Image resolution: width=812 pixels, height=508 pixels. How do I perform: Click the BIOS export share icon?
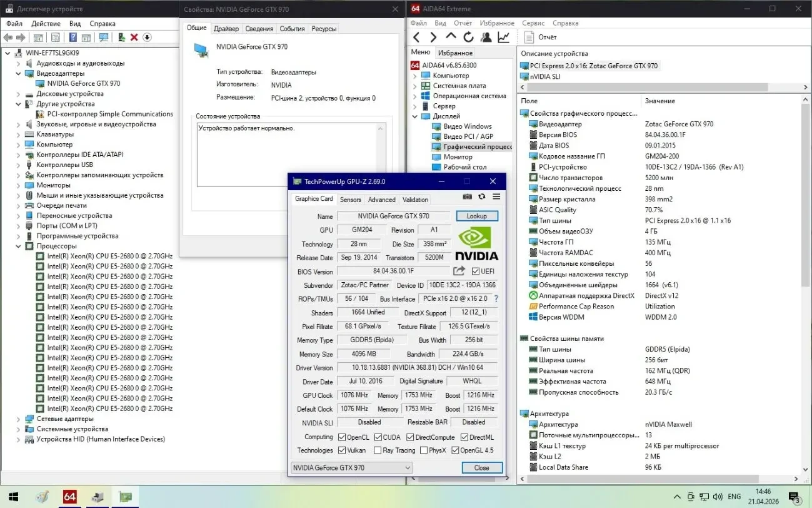point(459,271)
